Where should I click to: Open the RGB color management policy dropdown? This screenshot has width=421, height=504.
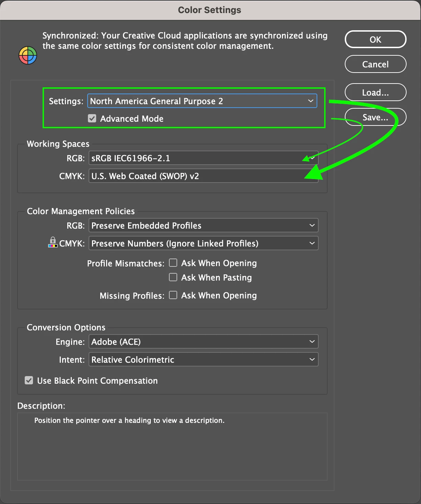coord(204,226)
